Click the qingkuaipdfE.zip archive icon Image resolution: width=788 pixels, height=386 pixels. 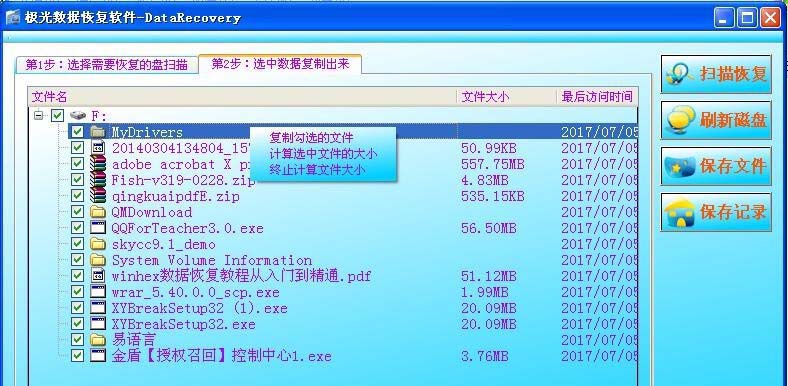[x=97, y=196]
